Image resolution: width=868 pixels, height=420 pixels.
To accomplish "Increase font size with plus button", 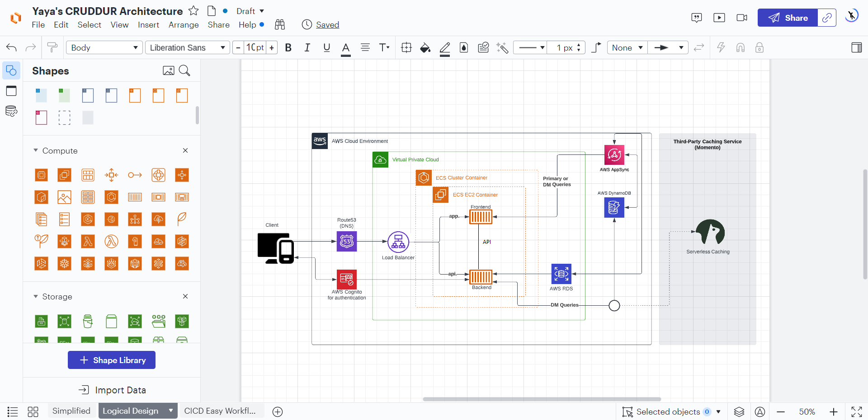I will 272,47.
